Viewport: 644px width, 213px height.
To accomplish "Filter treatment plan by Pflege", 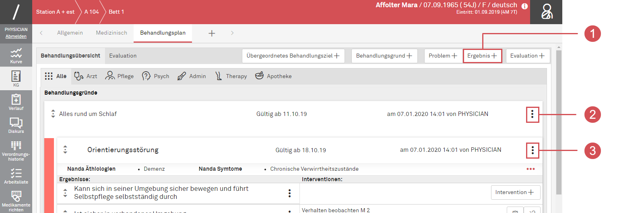I will 120,76.
